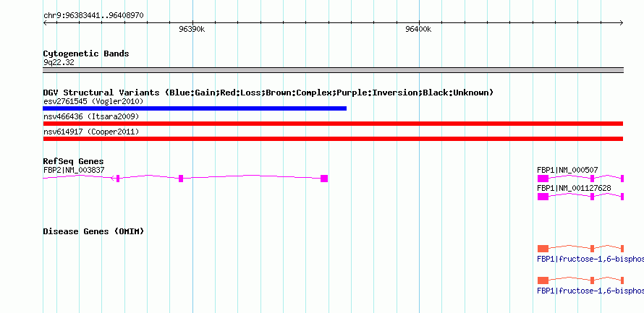Select the largest FBP2 exon block

coord(324,179)
